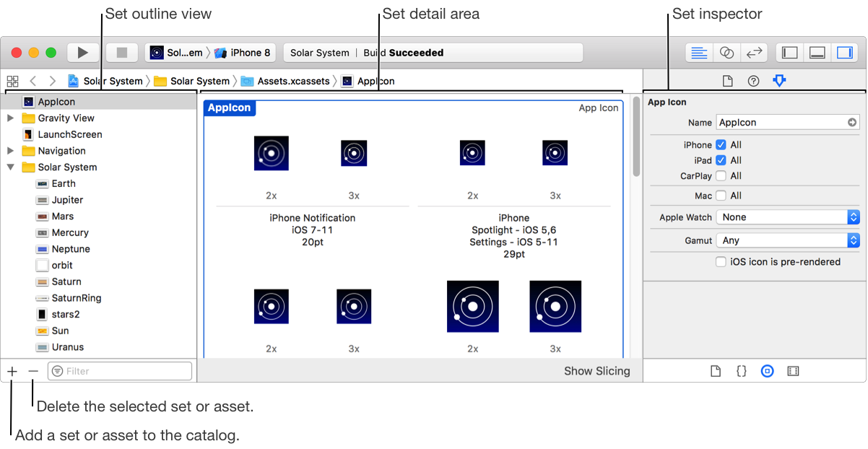Click the Assets.xcassets breadcrumb
Viewport: 868px width, 449px height.
(x=285, y=81)
